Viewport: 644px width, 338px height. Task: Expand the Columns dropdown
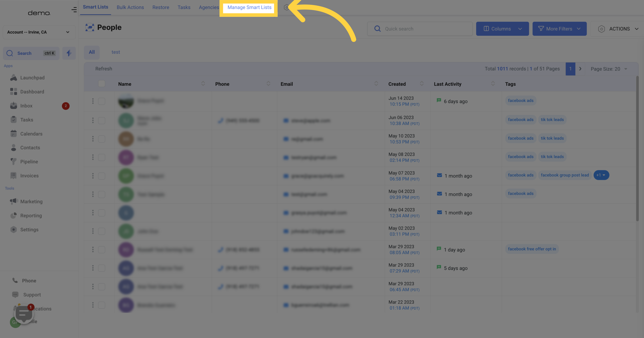coord(502,29)
